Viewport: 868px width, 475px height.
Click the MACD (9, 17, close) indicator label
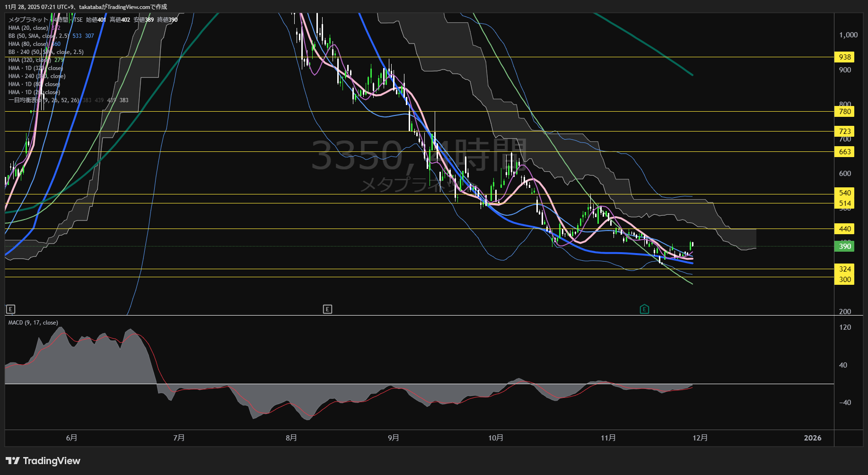33,323
